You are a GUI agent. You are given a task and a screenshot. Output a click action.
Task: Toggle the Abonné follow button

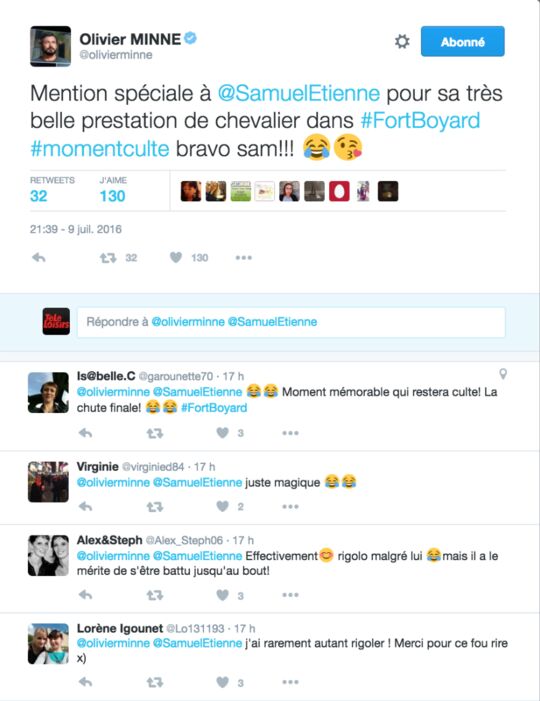[x=463, y=42]
